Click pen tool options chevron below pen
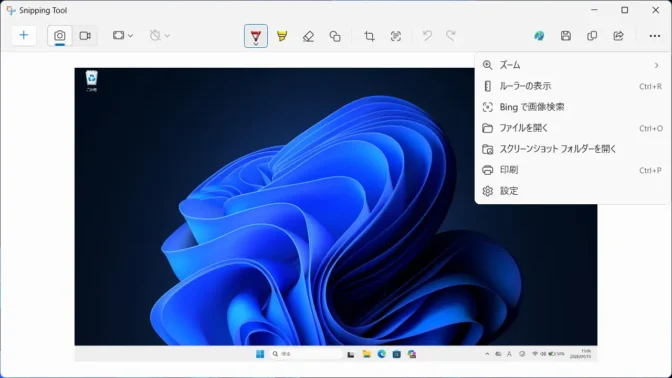This screenshot has height=378, width=672. tap(256, 44)
